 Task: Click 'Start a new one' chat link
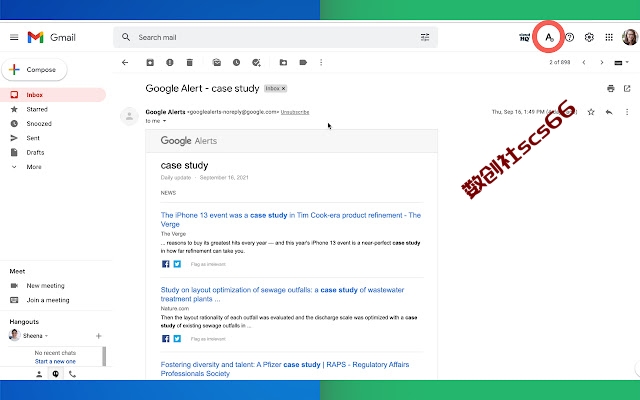coord(55,362)
